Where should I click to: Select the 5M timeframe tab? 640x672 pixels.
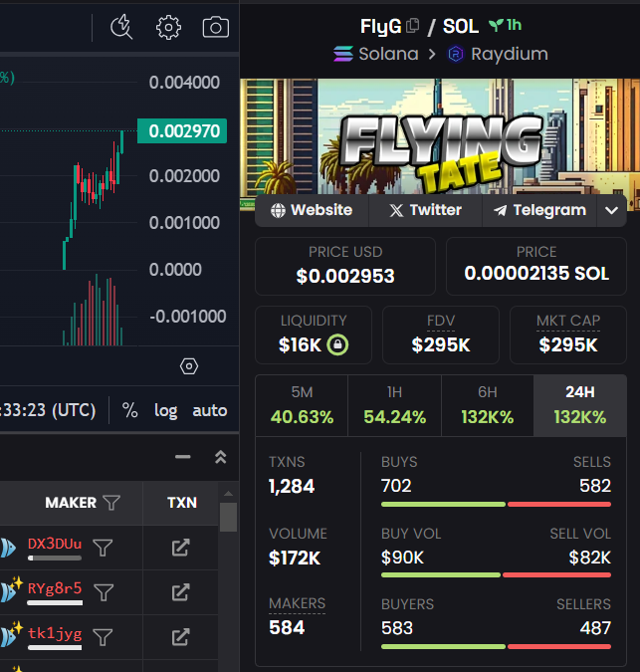[x=302, y=405]
